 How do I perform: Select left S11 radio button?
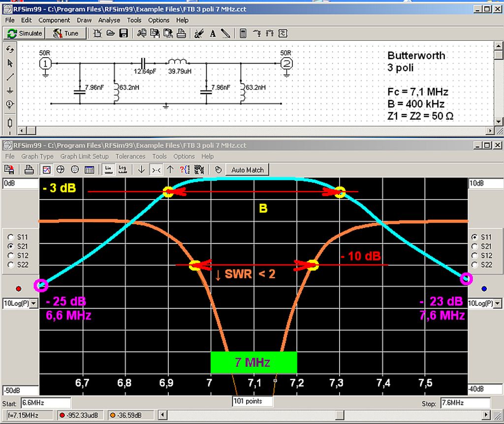[x=11, y=237]
